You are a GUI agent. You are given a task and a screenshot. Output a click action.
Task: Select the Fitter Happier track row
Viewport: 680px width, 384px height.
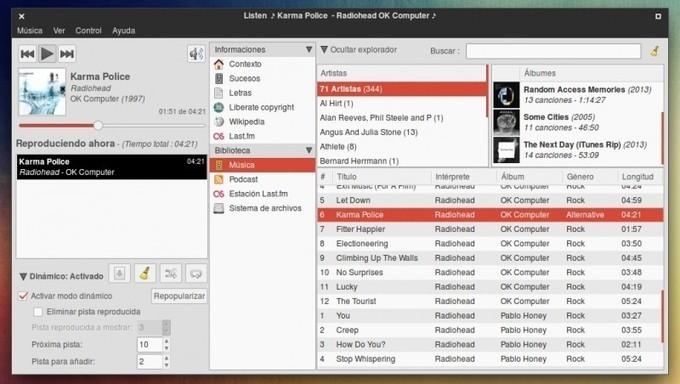pos(490,229)
